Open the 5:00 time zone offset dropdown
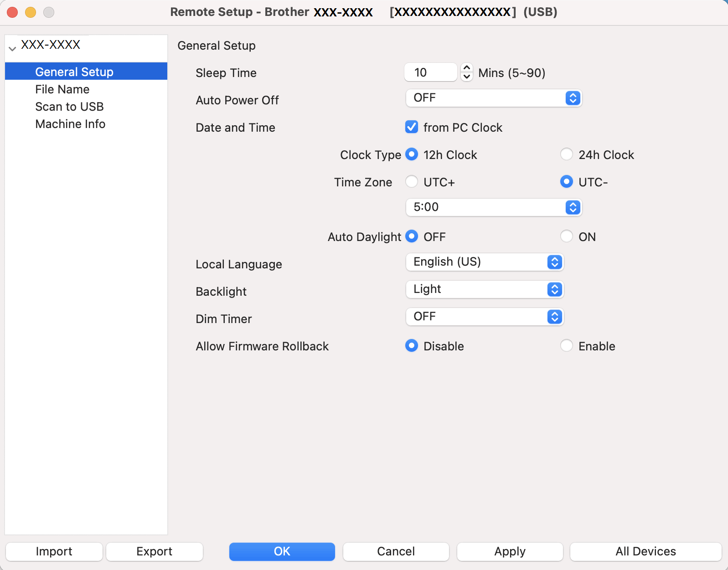 click(x=494, y=207)
